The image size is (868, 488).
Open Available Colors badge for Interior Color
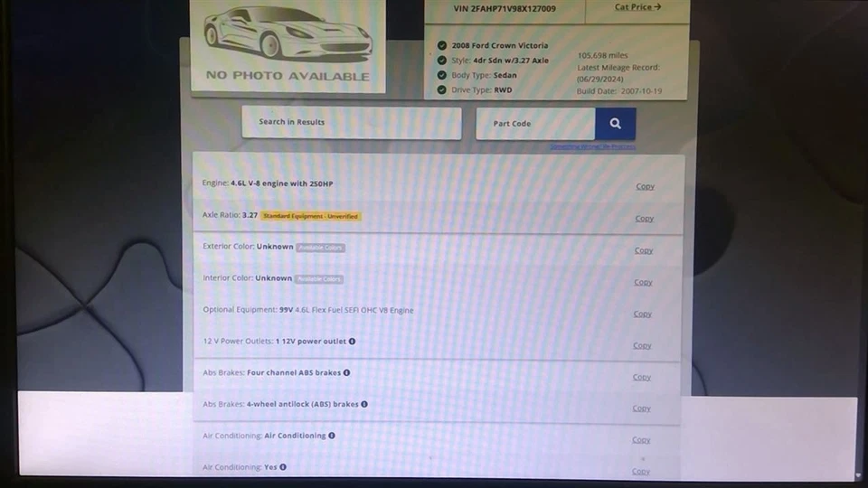tap(319, 279)
